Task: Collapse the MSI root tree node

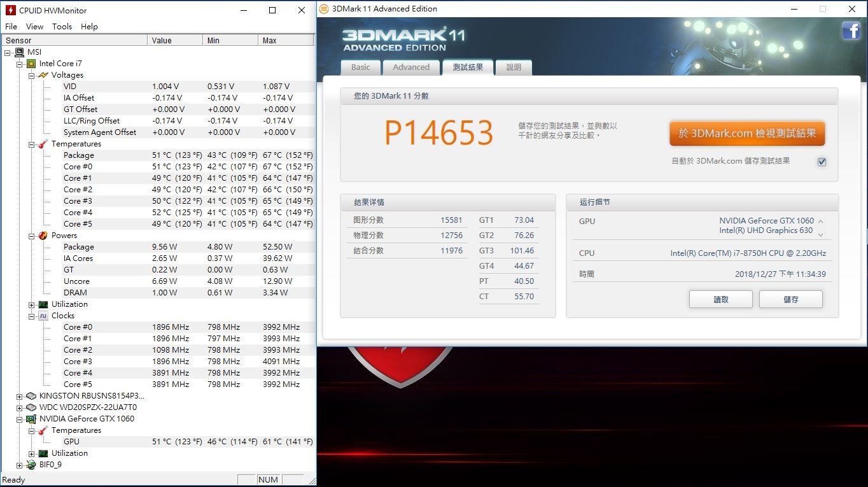Action: (x=8, y=52)
